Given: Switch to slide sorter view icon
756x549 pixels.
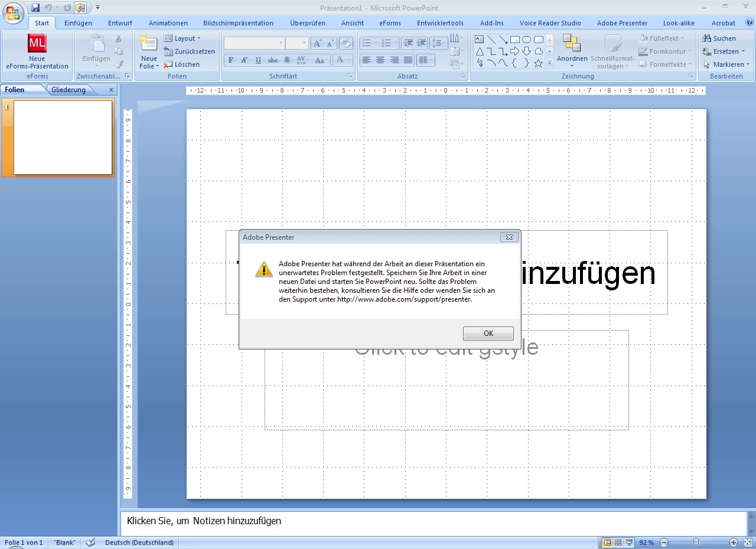Looking at the screenshot, I should click(x=618, y=543).
